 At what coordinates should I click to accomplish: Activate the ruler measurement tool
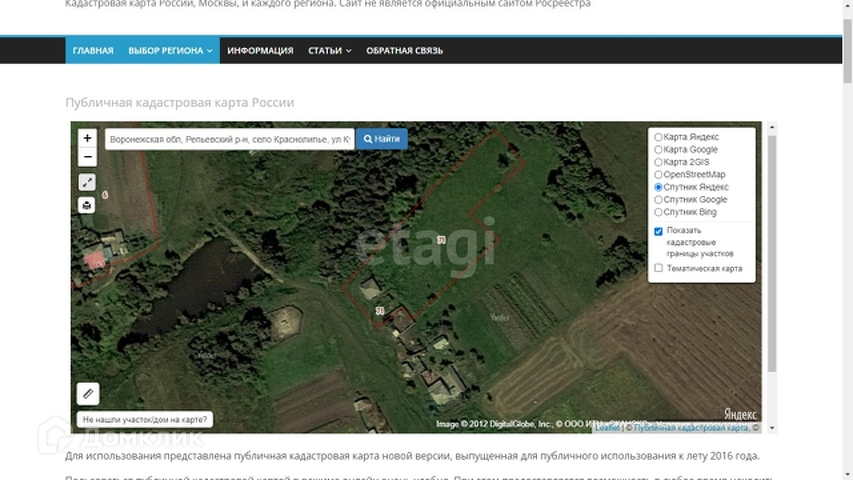(88, 393)
